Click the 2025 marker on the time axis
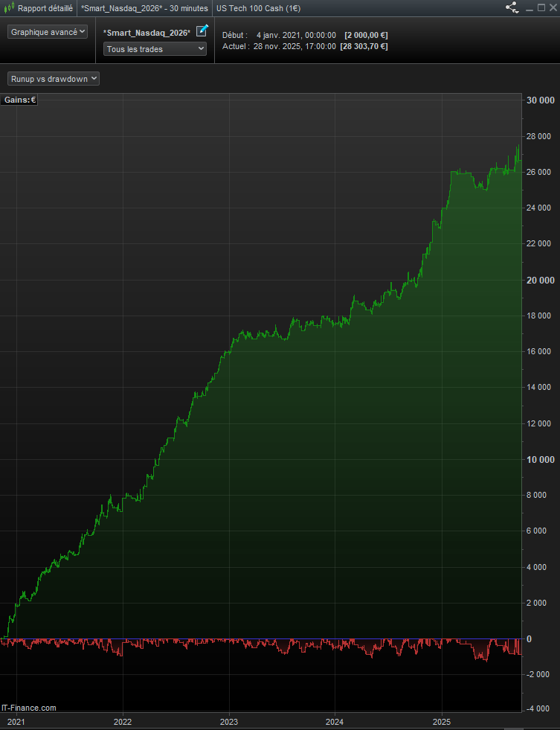 coord(442,721)
